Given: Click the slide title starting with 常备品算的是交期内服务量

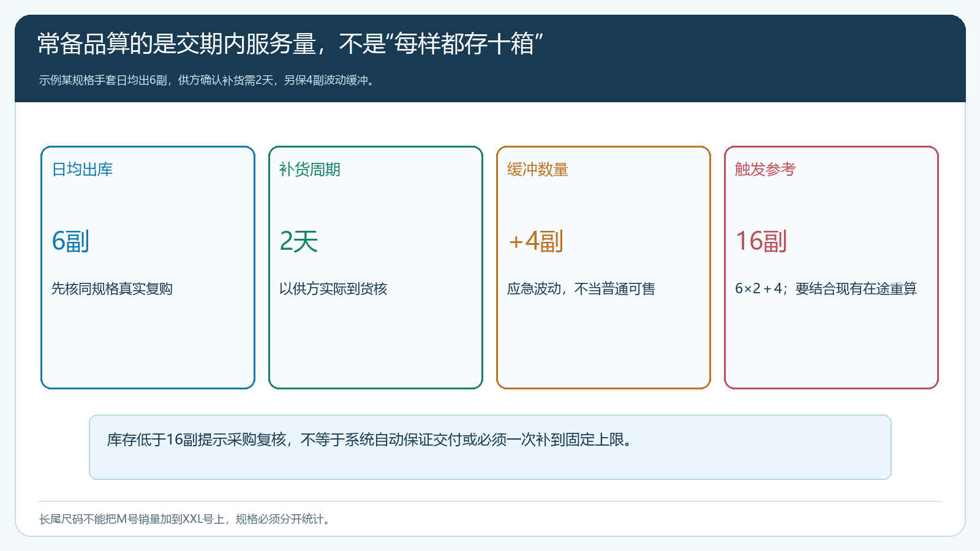Looking at the screenshot, I should click(x=290, y=44).
